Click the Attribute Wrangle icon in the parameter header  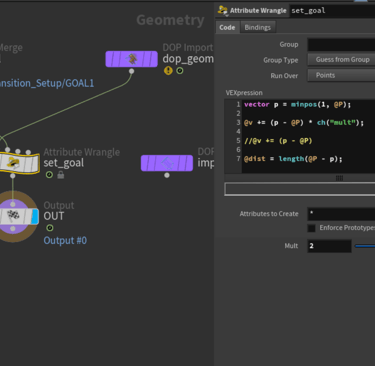tap(222, 10)
